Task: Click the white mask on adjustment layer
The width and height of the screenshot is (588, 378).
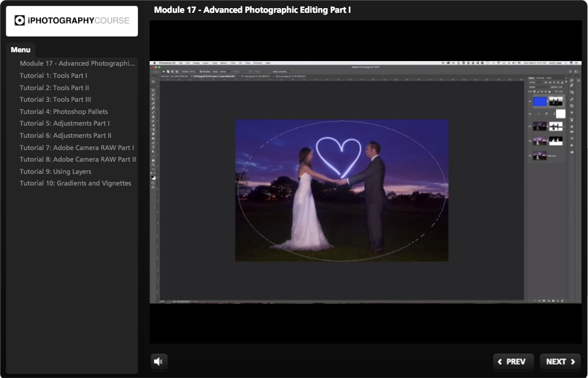Action: pyautogui.click(x=560, y=114)
